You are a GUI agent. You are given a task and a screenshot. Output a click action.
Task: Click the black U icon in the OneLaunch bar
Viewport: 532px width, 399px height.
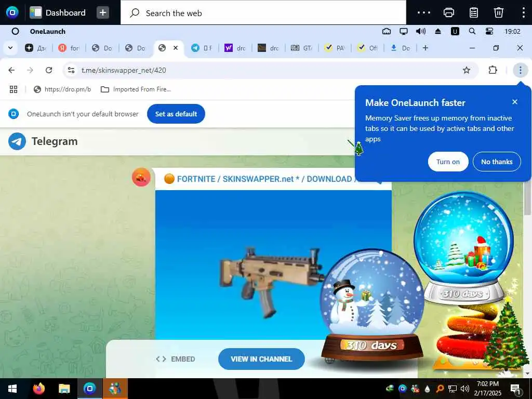(455, 32)
